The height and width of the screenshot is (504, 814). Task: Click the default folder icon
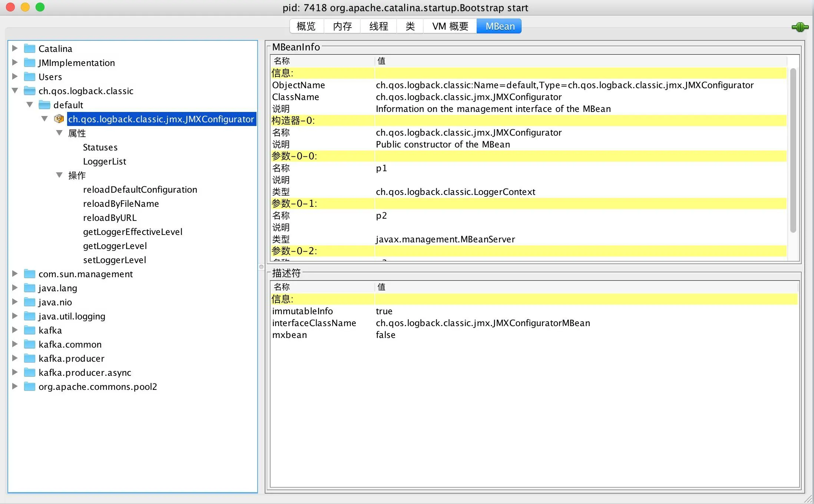[44, 105]
